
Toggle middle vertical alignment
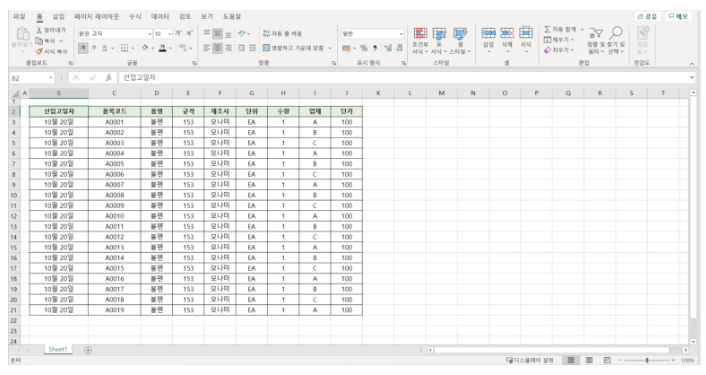(x=217, y=34)
